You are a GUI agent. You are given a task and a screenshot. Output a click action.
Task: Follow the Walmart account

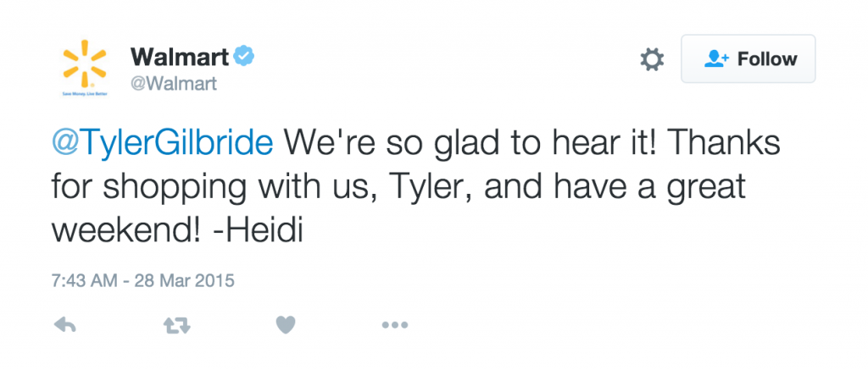(748, 59)
